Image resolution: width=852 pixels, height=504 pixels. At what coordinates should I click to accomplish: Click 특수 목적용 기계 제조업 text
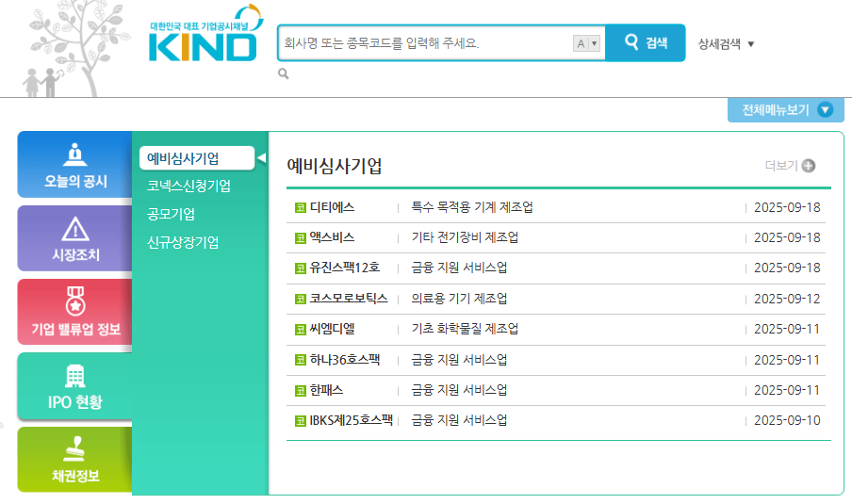[471, 207]
